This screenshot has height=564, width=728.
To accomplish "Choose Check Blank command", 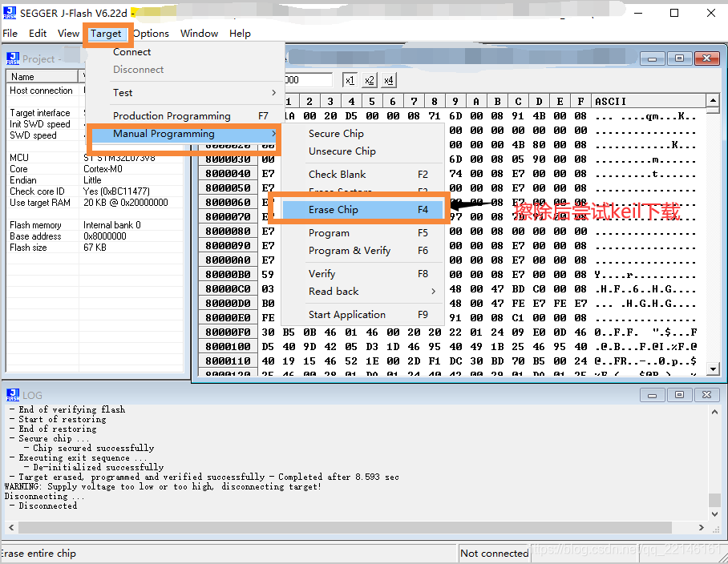I will 362,175.
